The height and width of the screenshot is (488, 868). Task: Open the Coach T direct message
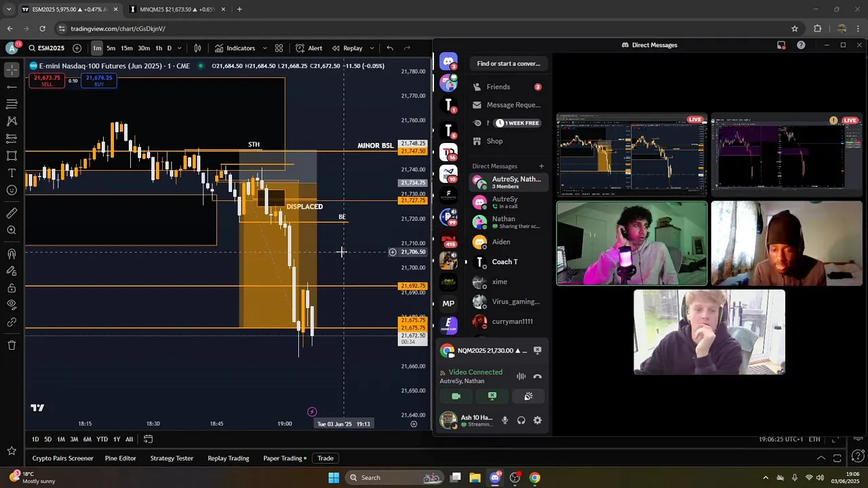(509, 262)
